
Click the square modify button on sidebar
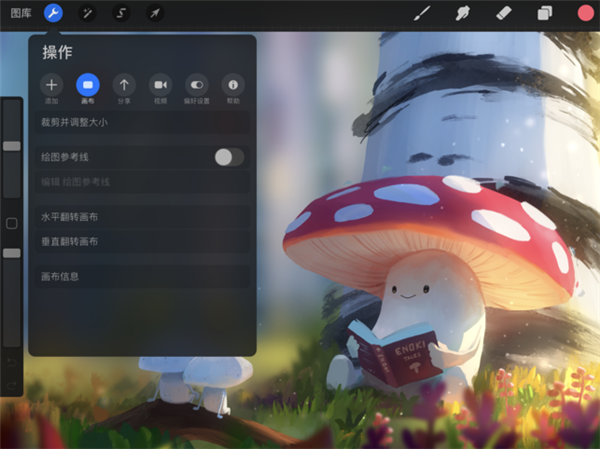tap(12, 224)
